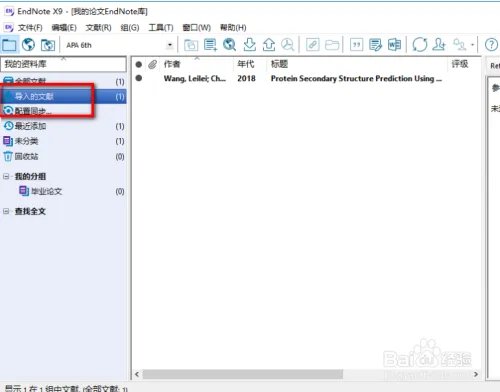Viewport: 500px width, 392px height.
Task: Switch to Local Library mode icon
Action: tap(9, 45)
